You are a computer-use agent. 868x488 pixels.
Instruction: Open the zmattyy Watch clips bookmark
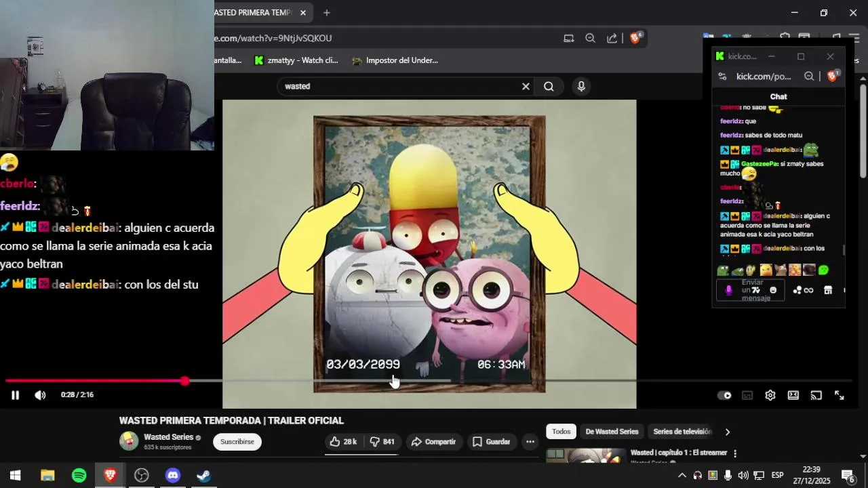tap(296, 60)
